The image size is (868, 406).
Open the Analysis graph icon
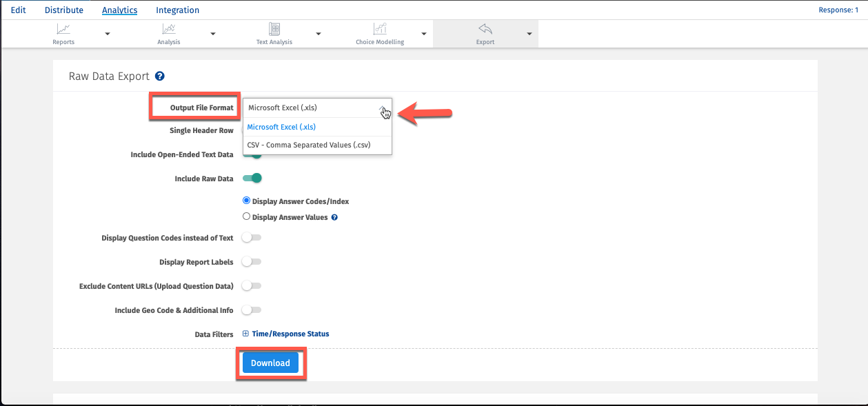coord(169,29)
